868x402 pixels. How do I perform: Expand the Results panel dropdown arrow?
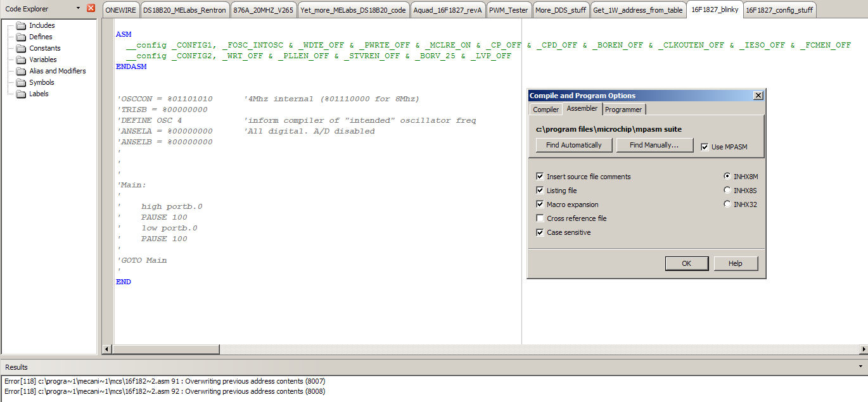coord(860,367)
